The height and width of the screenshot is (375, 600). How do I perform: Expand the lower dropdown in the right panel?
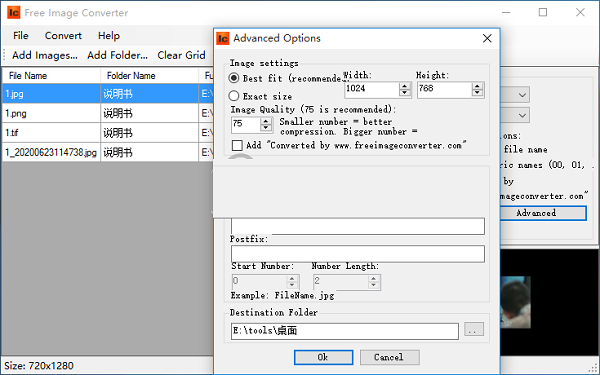pos(522,115)
